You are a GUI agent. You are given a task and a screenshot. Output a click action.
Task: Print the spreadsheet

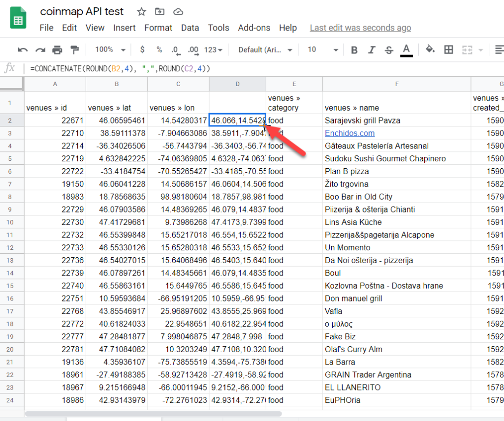[x=57, y=50]
